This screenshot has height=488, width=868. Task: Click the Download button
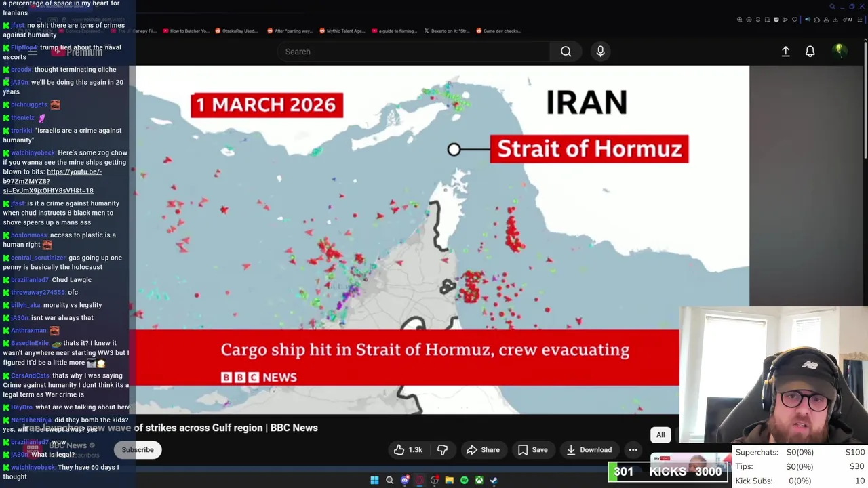coord(589,449)
